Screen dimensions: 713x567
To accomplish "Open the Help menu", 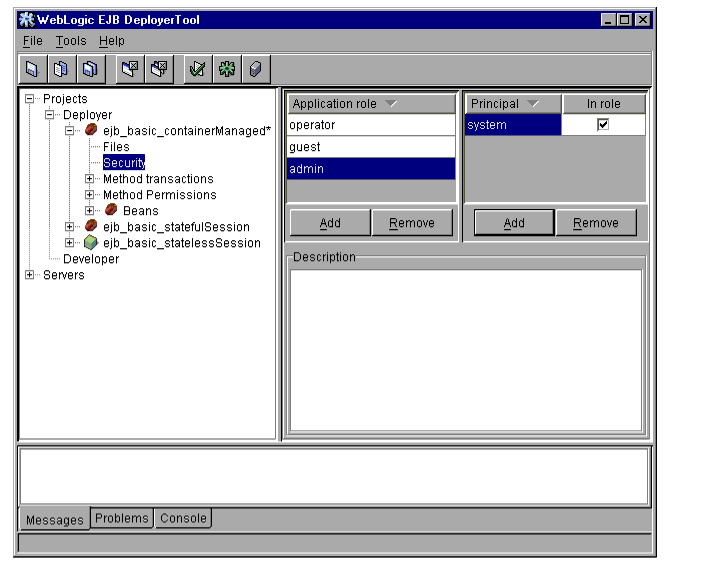I will click(112, 41).
